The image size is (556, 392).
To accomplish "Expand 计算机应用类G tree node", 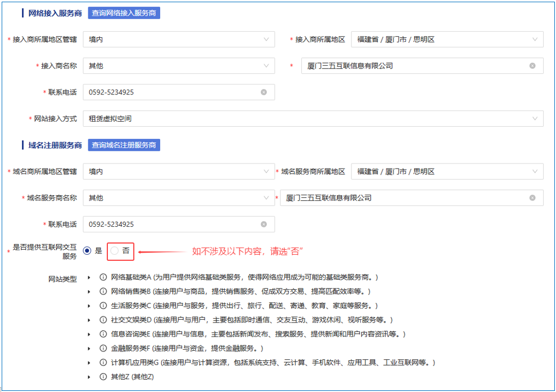I will (89, 363).
